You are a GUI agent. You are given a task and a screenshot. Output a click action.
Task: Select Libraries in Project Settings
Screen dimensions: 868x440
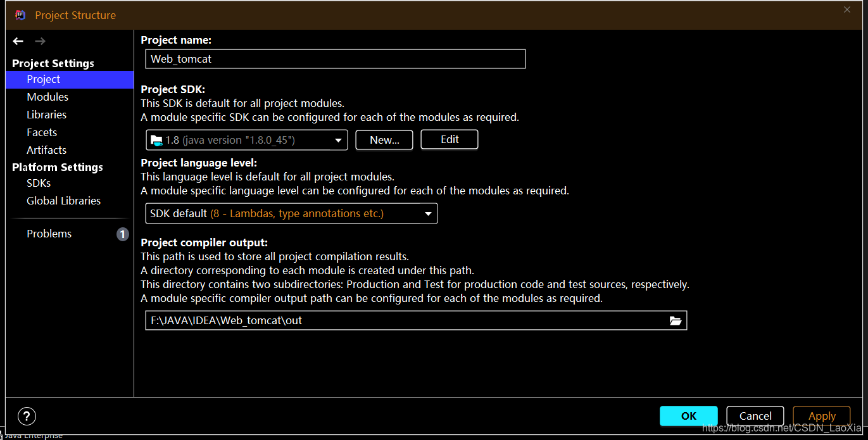(46, 114)
